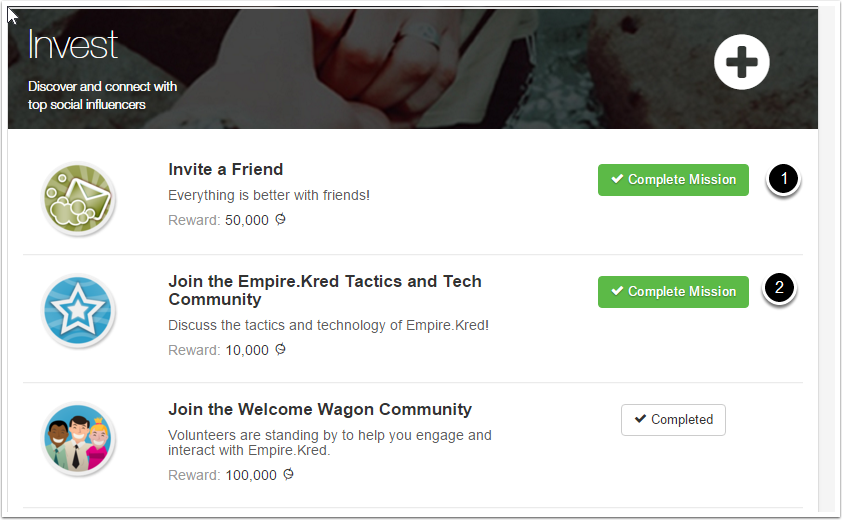Image resolution: width=842 pixels, height=520 pixels.
Task: Click the plus icon in Invest header
Action: pyautogui.click(x=741, y=62)
